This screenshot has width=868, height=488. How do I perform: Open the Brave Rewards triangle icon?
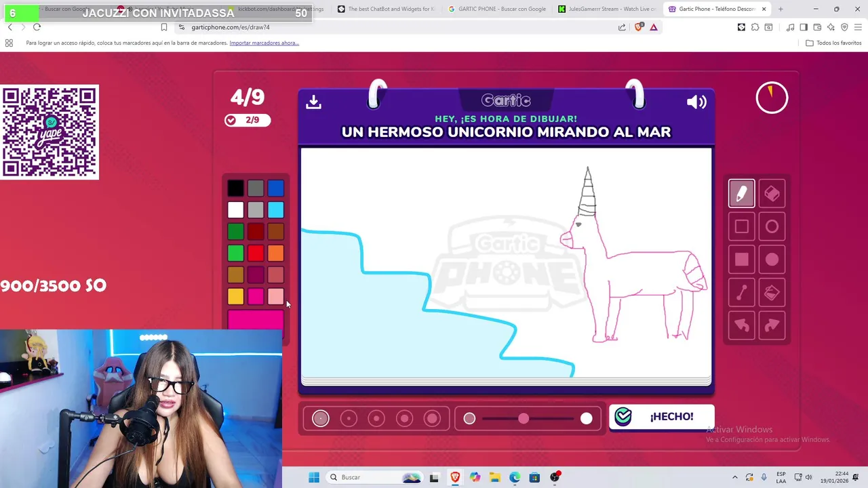point(654,27)
